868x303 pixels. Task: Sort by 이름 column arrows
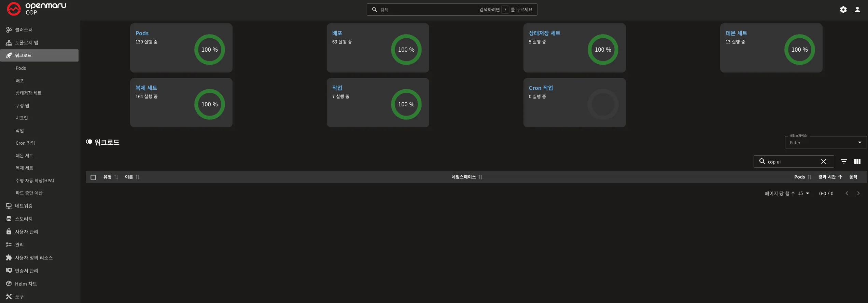[x=138, y=177]
